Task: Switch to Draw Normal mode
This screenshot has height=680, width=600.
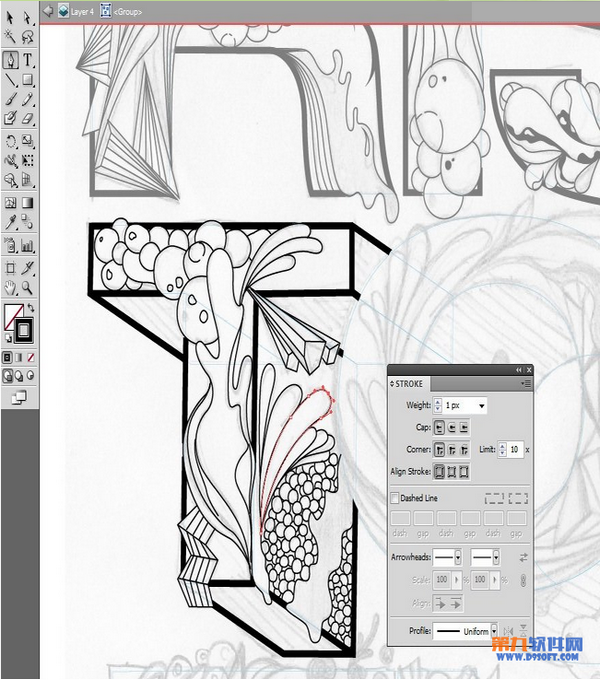Action: 8,376
